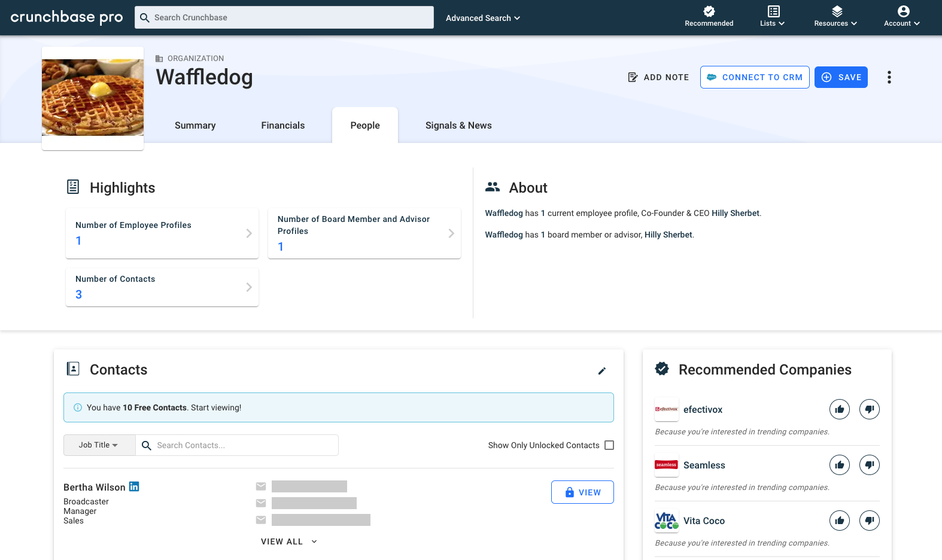Focus the Search Crunchbase field
This screenshot has height=560, width=942.
284,17
